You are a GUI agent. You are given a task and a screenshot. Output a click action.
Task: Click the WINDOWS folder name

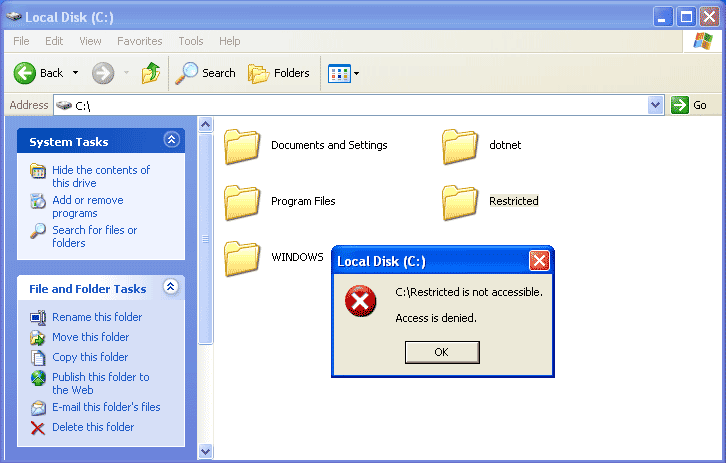coord(297,257)
